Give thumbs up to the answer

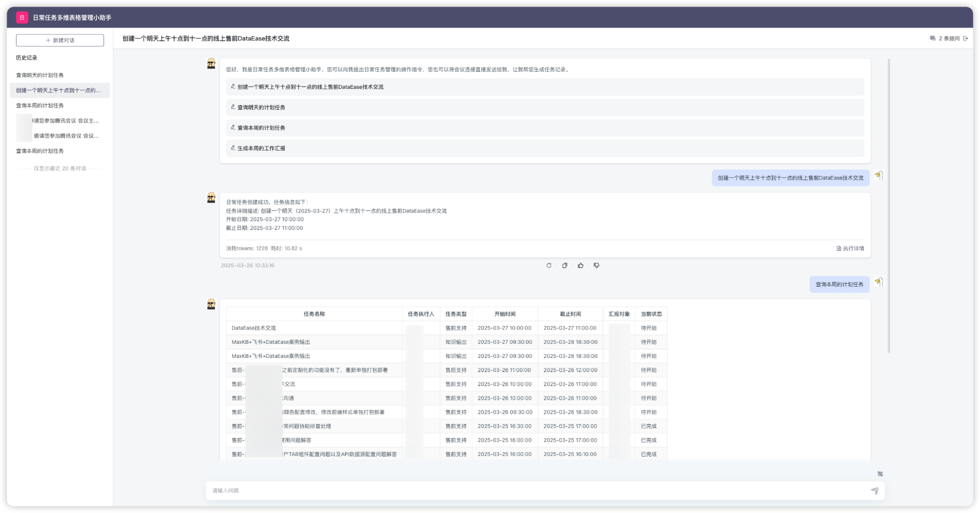[581, 265]
